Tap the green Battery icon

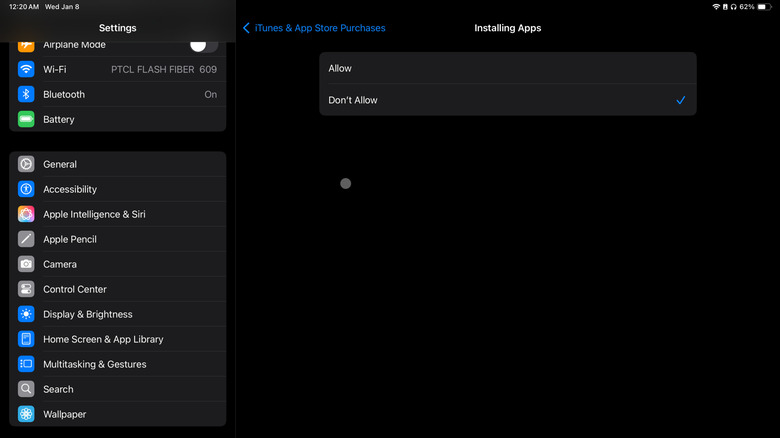26,119
